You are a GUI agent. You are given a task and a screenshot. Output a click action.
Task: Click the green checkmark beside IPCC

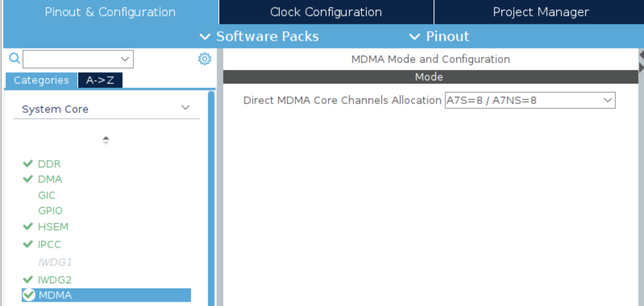coord(28,244)
